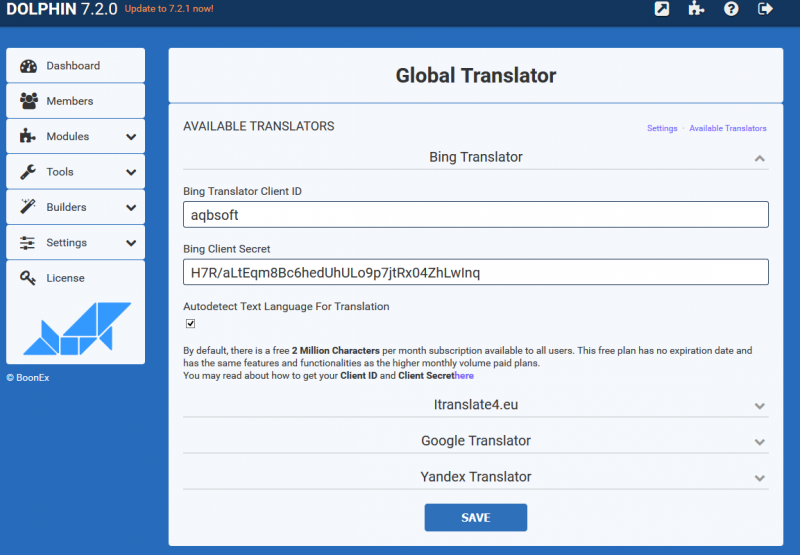
Task: Open the Settings sidebar menu label
Action: pyautogui.click(x=66, y=243)
